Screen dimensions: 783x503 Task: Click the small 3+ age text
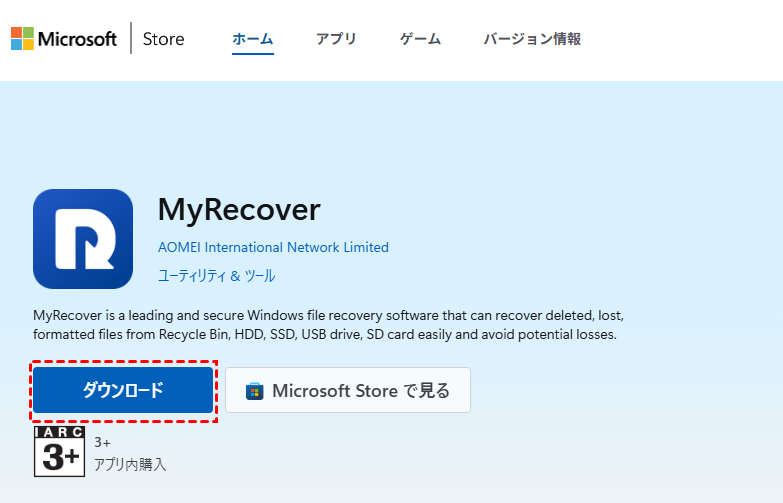click(103, 441)
